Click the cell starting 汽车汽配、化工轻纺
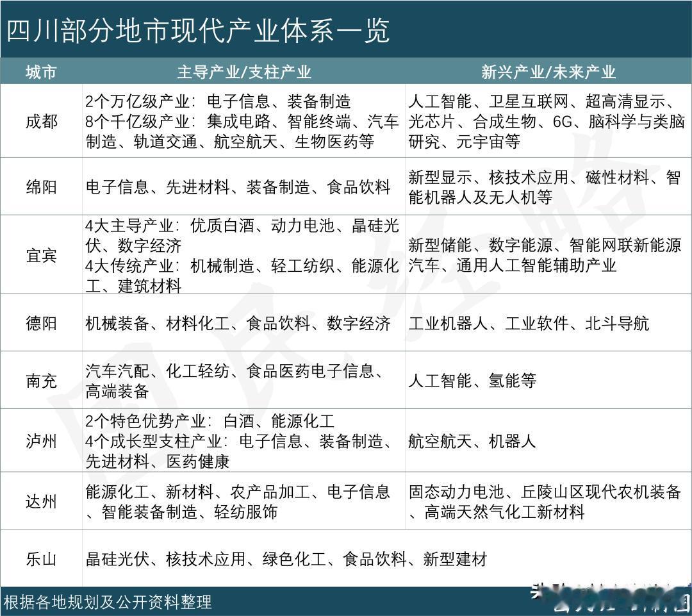 pyautogui.click(x=243, y=380)
